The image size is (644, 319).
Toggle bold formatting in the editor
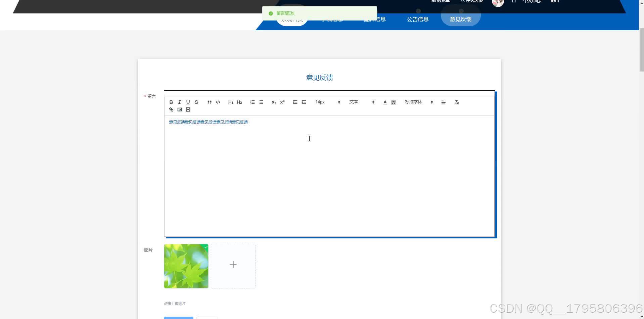[x=171, y=102]
